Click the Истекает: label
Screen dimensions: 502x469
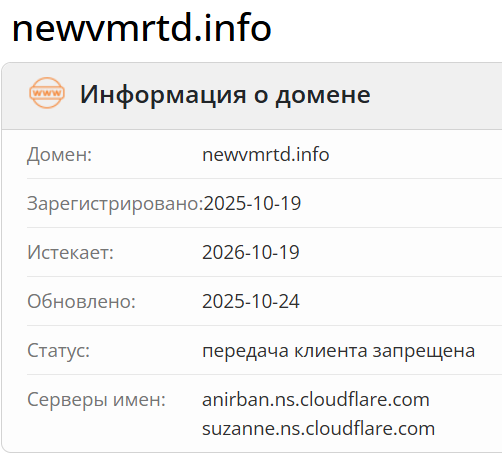[x=70, y=252]
